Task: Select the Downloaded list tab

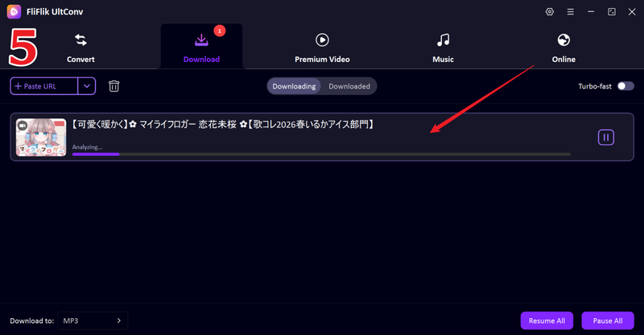Action: click(x=349, y=86)
